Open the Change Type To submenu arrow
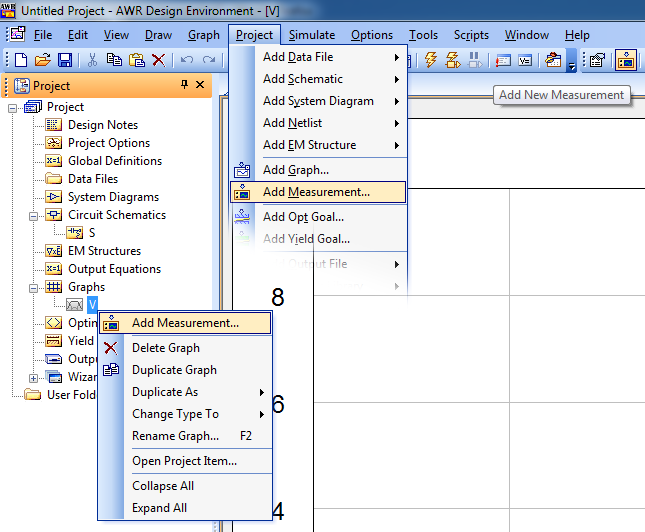Image resolution: width=645 pixels, height=532 pixels. tap(262, 414)
